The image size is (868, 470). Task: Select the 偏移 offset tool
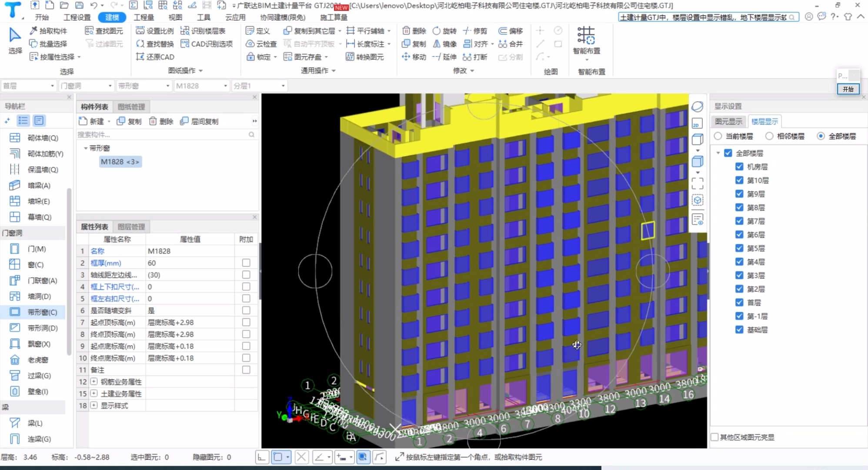[x=511, y=31]
